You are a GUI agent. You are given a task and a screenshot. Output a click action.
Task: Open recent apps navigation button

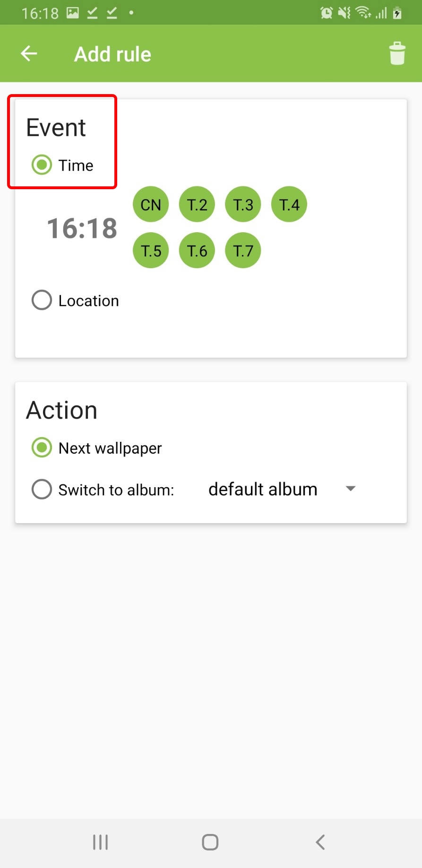coord(100,842)
